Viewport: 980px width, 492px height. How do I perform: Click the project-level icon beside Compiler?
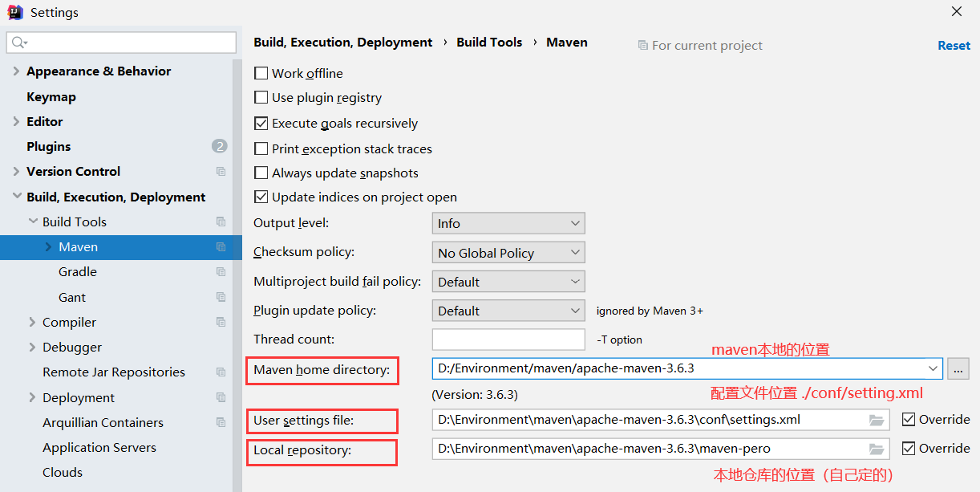click(221, 323)
